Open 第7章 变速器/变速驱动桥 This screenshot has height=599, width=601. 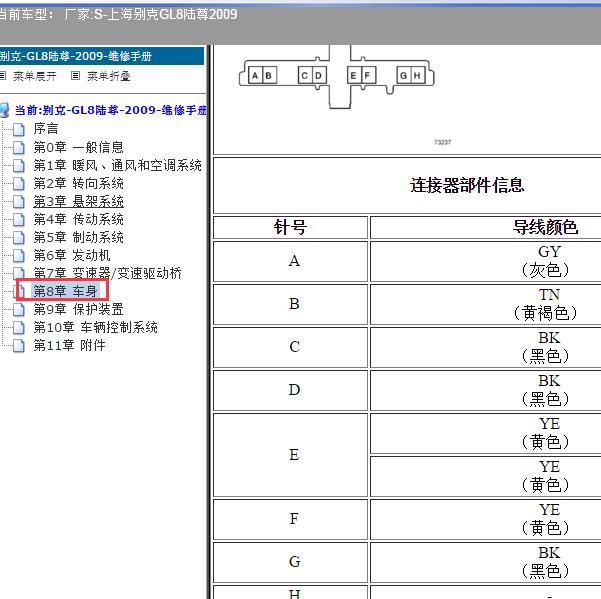click(107, 273)
